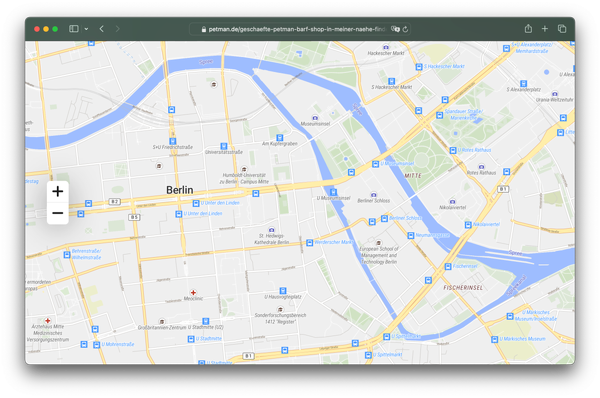Image resolution: width=600 pixels, height=398 pixels.
Task: Click the U Mohrenstraße station icon
Action: click(x=96, y=345)
